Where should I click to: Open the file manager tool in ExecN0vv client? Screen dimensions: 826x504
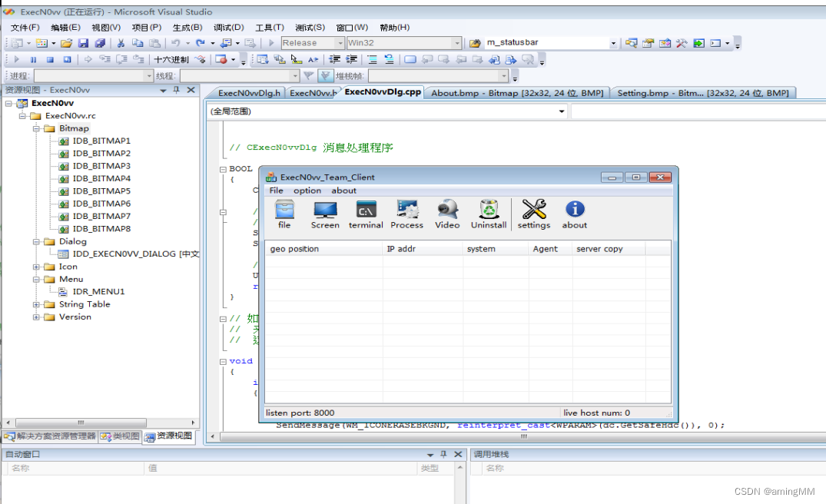tap(284, 214)
